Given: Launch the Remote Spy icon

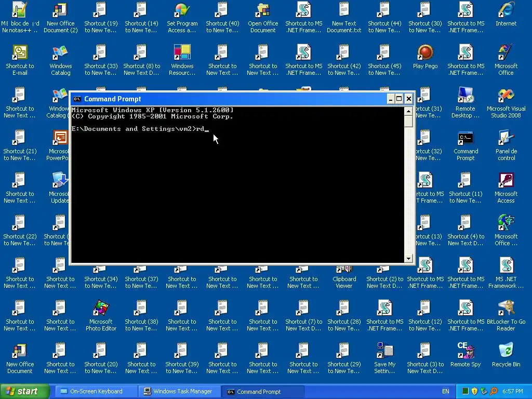Looking at the screenshot, I should 465,355.
